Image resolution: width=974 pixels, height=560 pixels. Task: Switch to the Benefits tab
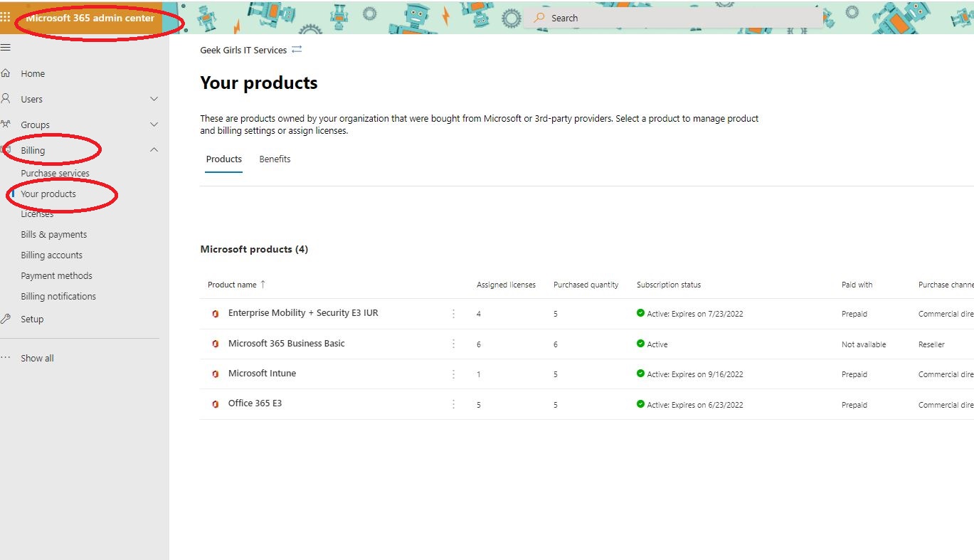pos(275,159)
